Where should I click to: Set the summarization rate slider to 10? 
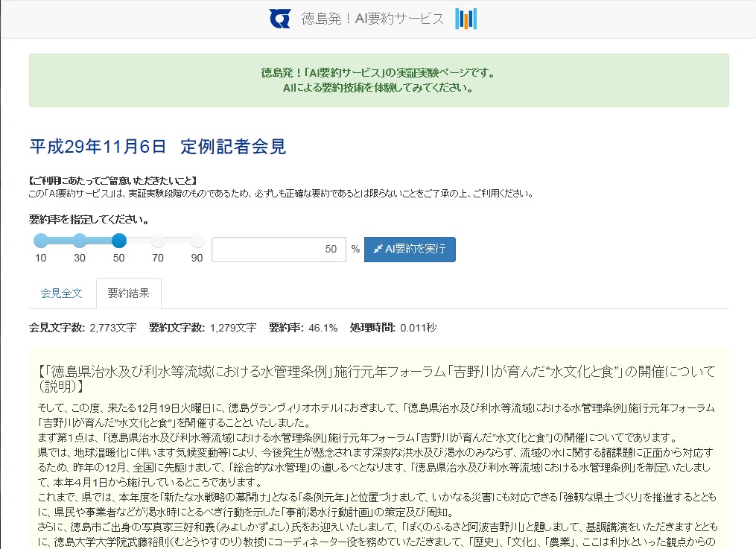click(x=40, y=240)
